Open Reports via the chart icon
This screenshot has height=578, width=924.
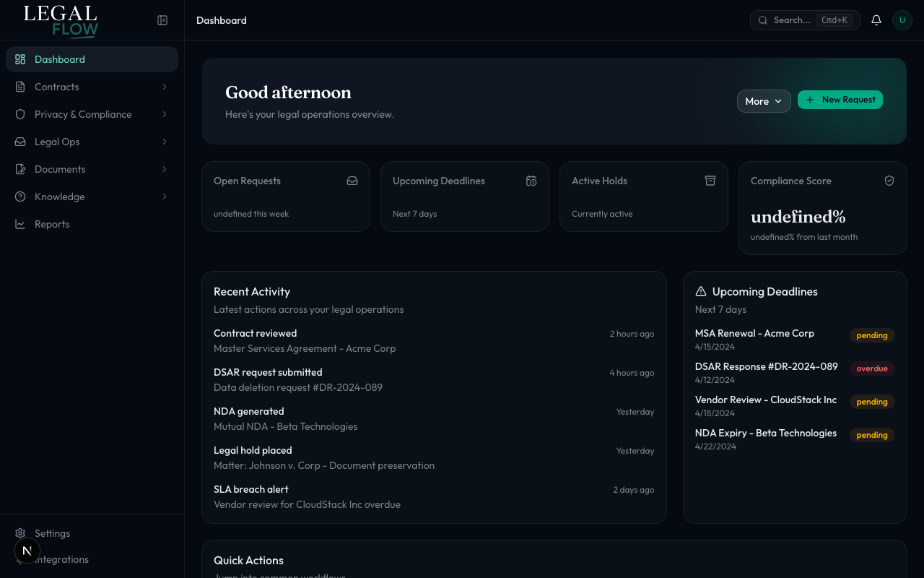click(x=20, y=224)
